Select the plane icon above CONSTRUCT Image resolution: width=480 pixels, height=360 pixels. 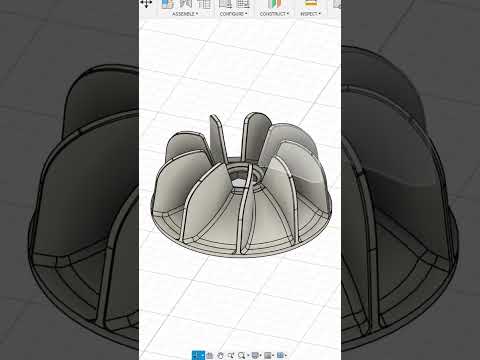[275, 4]
